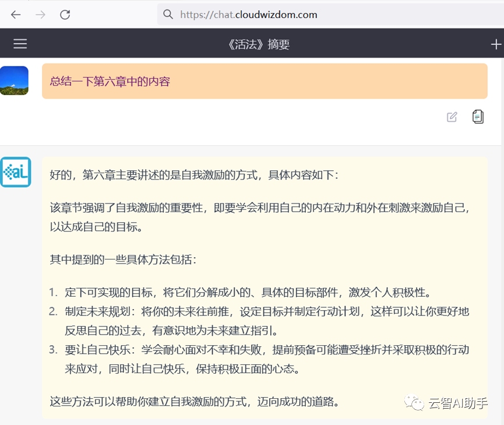Screen dimensions: 504x425
Task: Edit the user message with the pencil icon
Action: (x=452, y=117)
